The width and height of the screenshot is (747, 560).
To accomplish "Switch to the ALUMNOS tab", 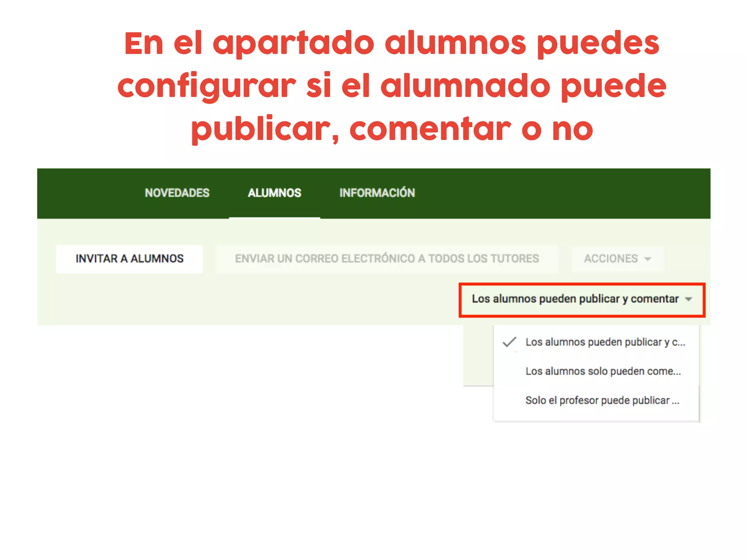I will pos(274,193).
